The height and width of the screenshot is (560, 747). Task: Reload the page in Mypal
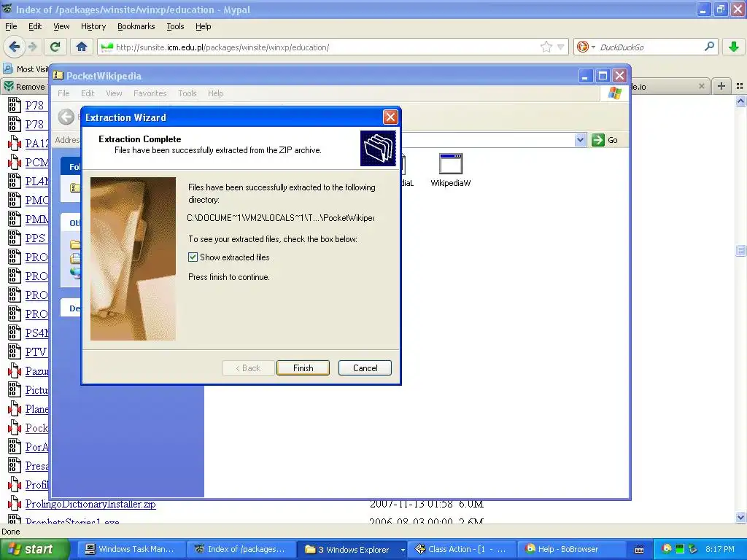click(55, 47)
